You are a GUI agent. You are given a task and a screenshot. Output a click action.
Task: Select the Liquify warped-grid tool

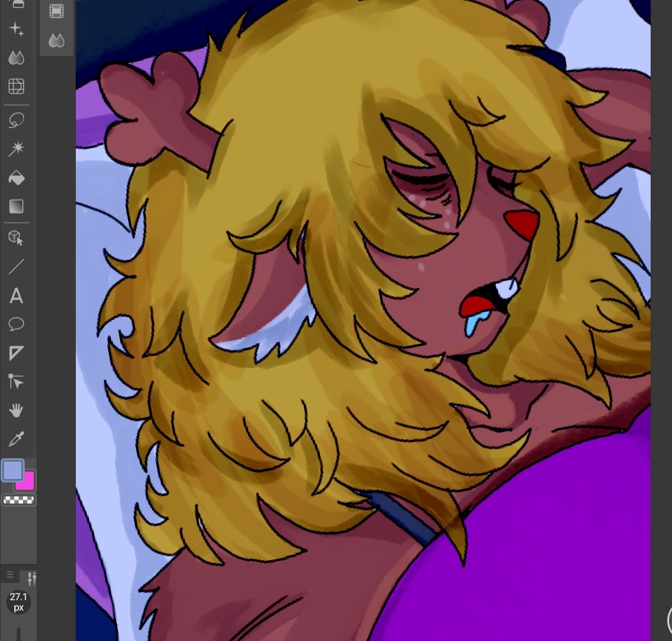pyautogui.click(x=16, y=87)
